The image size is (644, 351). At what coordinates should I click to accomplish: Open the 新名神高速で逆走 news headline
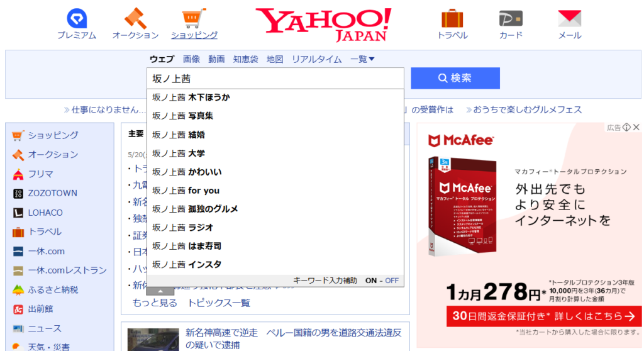pos(293,338)
